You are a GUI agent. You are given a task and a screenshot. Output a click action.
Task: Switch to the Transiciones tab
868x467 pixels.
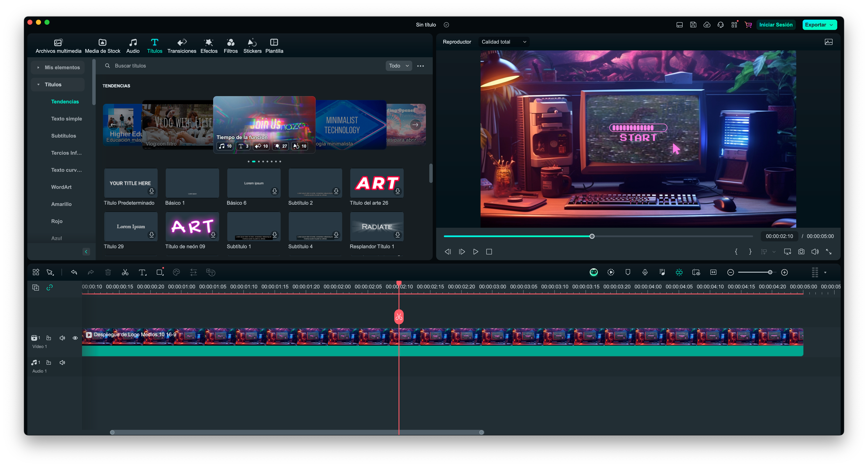click(182, 46)
